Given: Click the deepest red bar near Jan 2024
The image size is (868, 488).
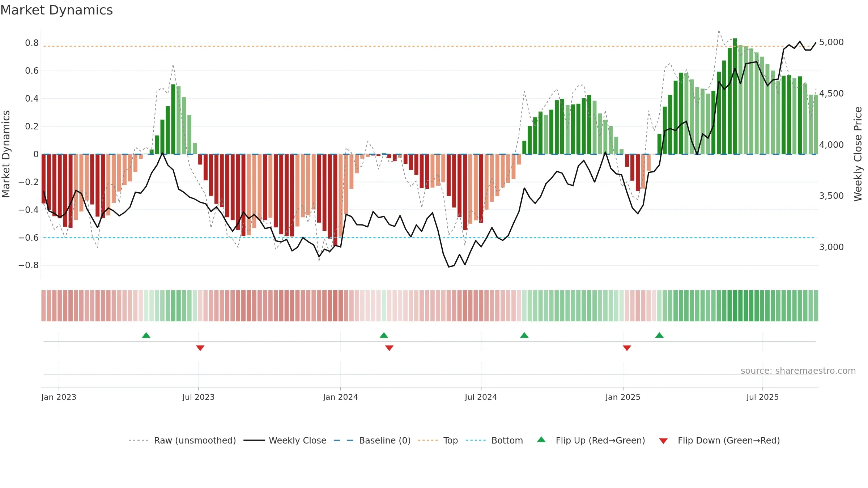Looking at the screenshot, I should [x=335, y=200].
